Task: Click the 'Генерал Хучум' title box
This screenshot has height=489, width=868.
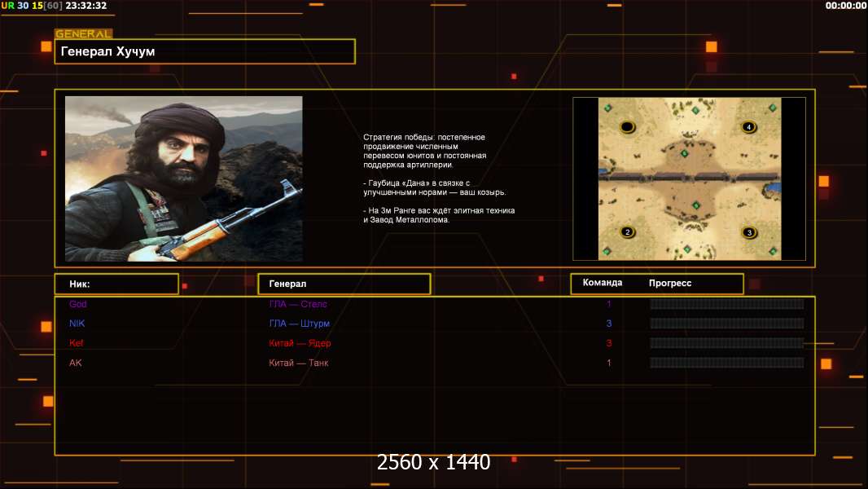Action: click(x=205, y=51)
